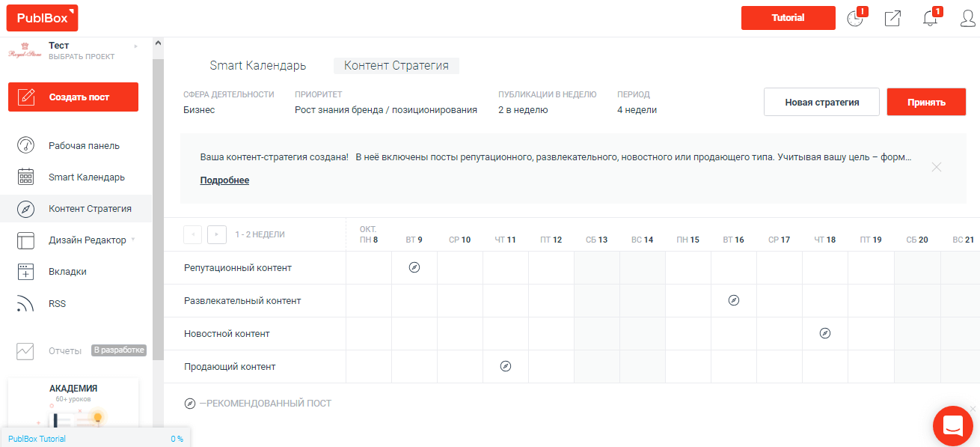980x447 pixels.
Task: Open the Подробнее link
Action: coord(224,180)
